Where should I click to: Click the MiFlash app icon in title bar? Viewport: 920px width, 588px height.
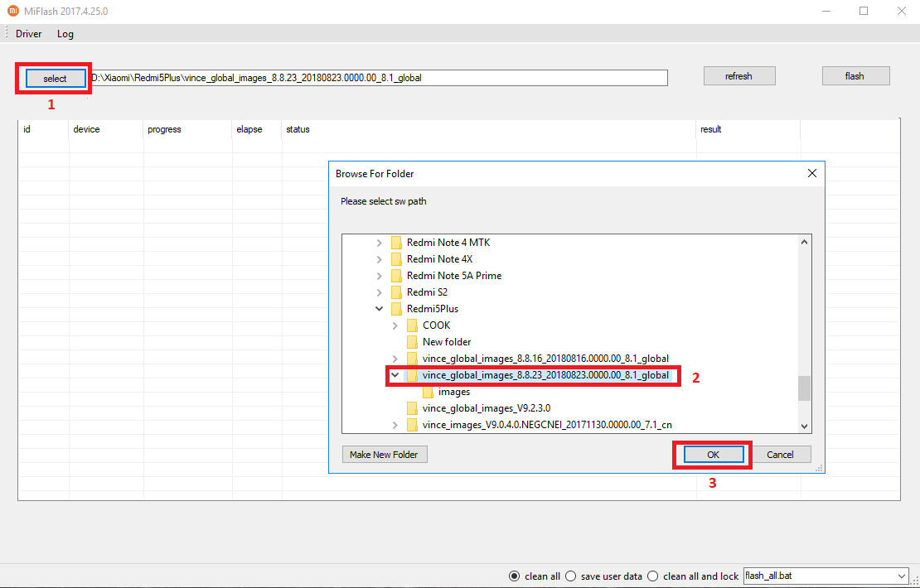pyautogui.click(x=13, y=11)
